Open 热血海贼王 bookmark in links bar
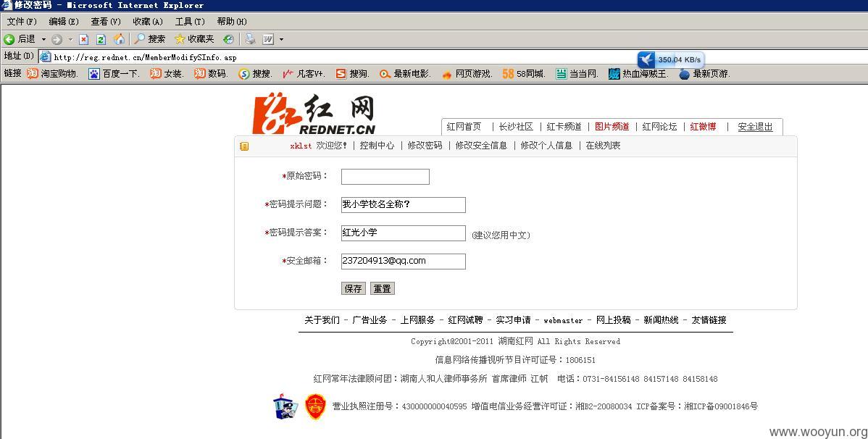The width and height of the screenshot is (868, 439). tap(638, 74)
